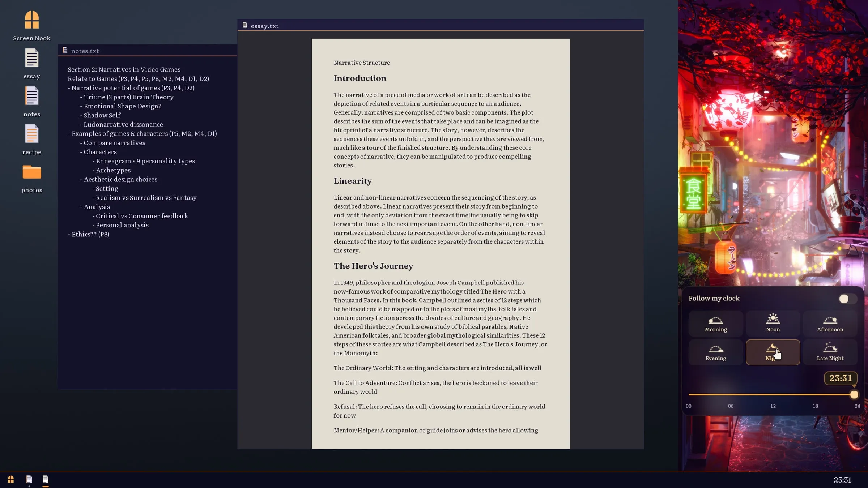Click The Hero's Journey heading

(x=373, y=266)
